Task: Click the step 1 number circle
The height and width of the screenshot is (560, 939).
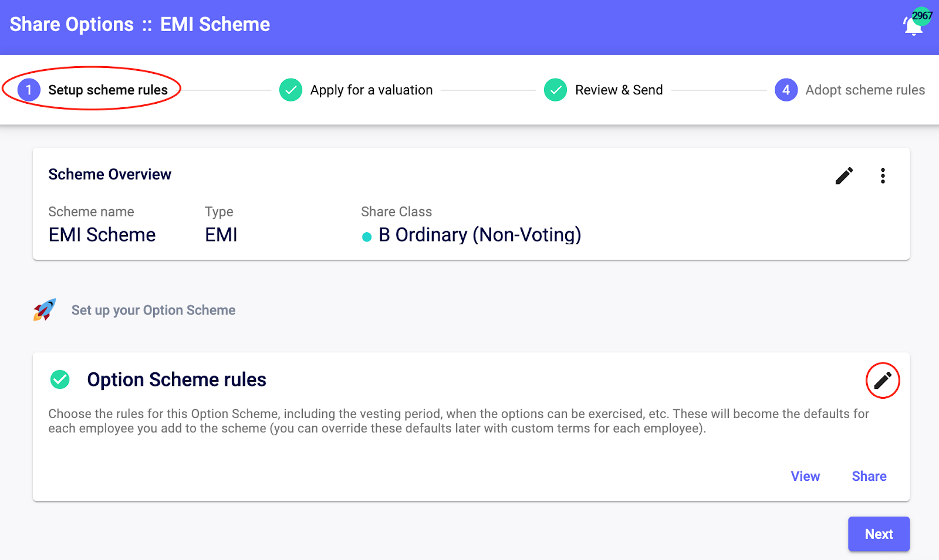Action: 29,90
